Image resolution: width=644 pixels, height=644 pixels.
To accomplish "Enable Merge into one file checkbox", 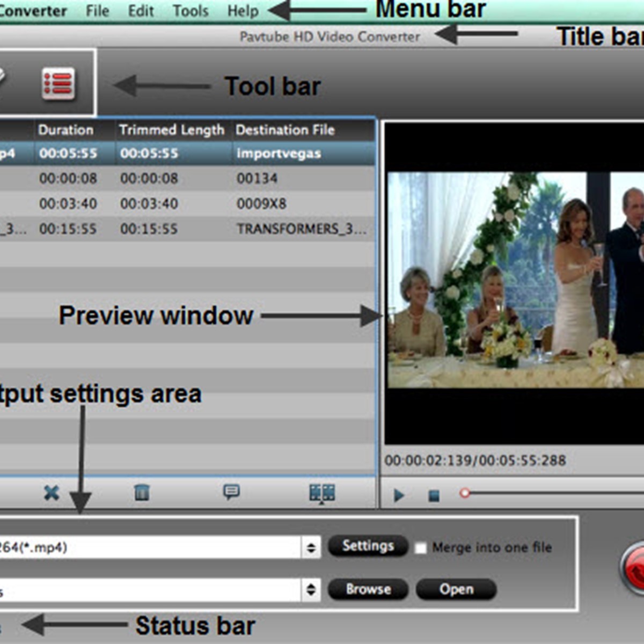I will click(x=421, y=548).
